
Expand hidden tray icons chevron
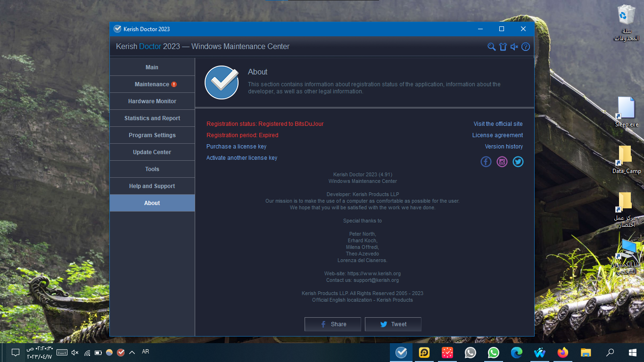pyautogui.click(x=132, y=353)
